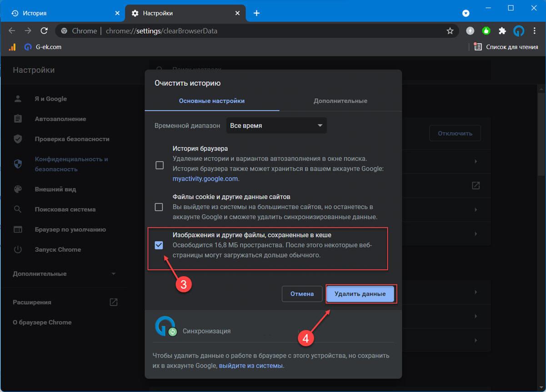Viewport: 546px width, 392px height.
Task: Open Браузер по умолчанию section
Action: click(x=70, y=229)
